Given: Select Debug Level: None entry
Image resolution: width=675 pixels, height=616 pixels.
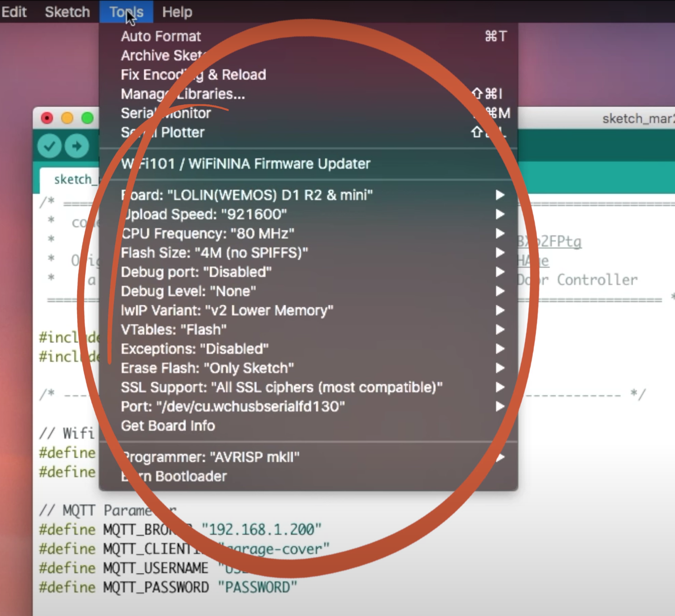Looking at the screenshot, I should 308,291.
